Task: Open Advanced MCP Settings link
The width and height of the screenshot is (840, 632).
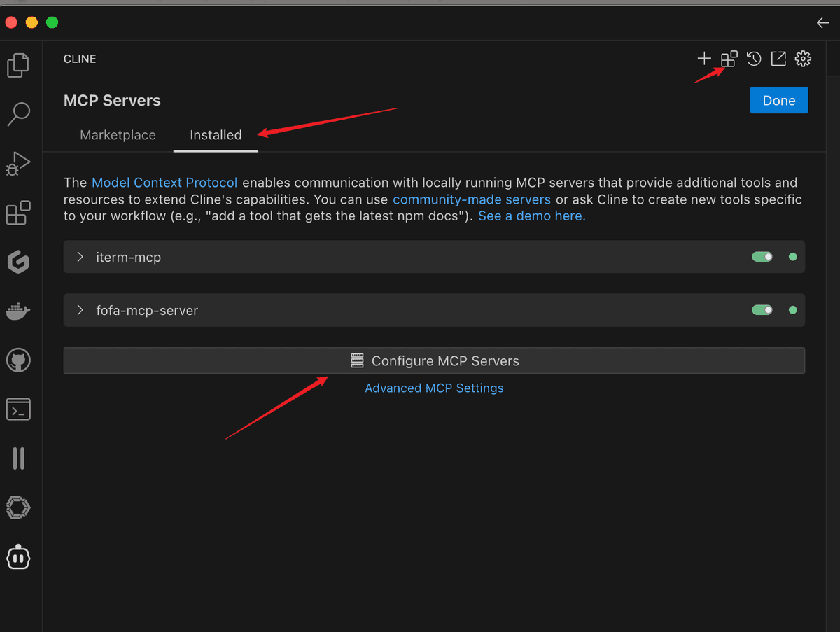Action: point(434,388)
